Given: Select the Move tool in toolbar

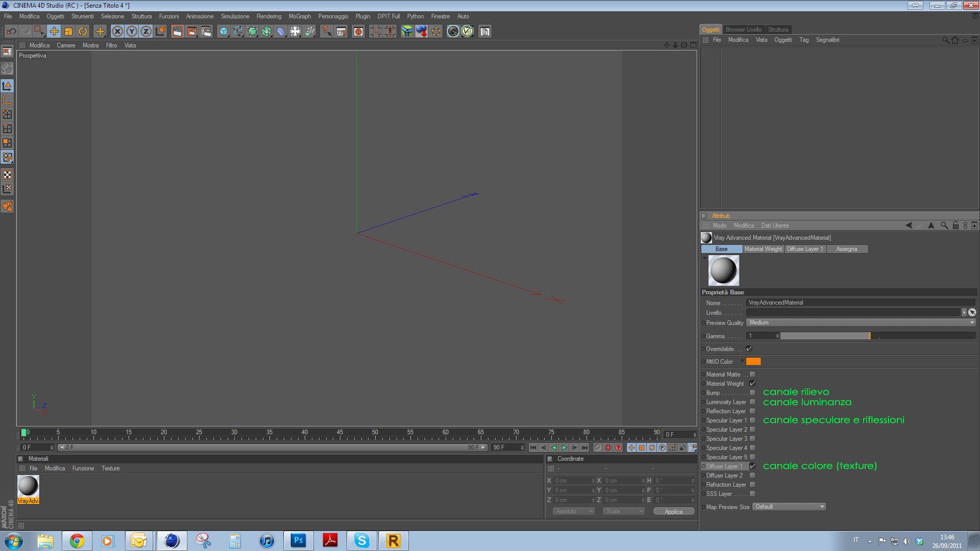Looking at the screenshot, I should 54,32.
